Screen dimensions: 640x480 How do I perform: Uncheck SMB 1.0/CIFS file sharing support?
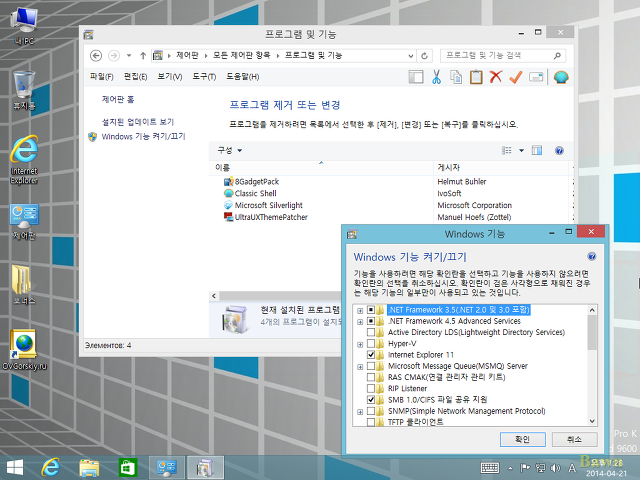coord(371,400)
